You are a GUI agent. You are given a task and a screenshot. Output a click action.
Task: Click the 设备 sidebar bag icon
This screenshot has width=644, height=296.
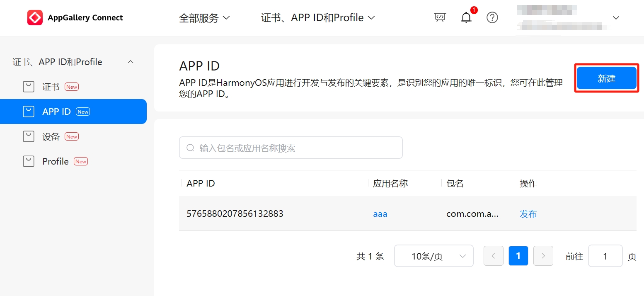(28, 136)
